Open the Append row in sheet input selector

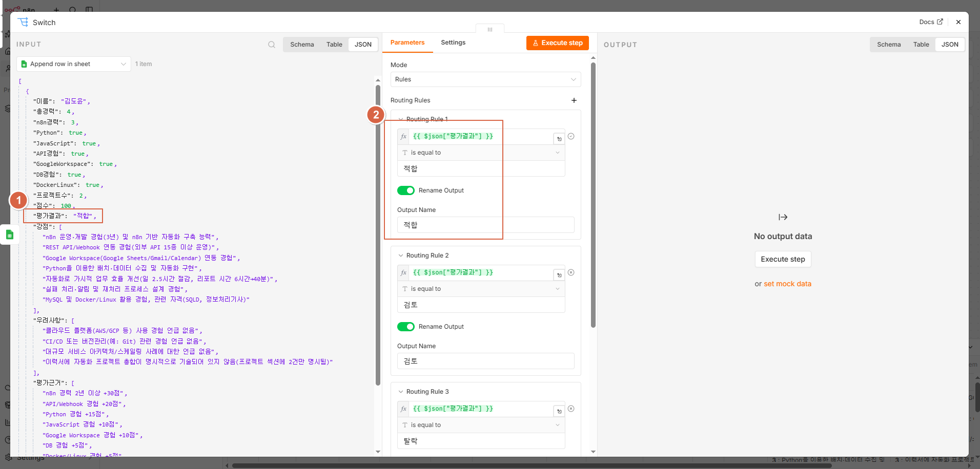click(74, 64)
